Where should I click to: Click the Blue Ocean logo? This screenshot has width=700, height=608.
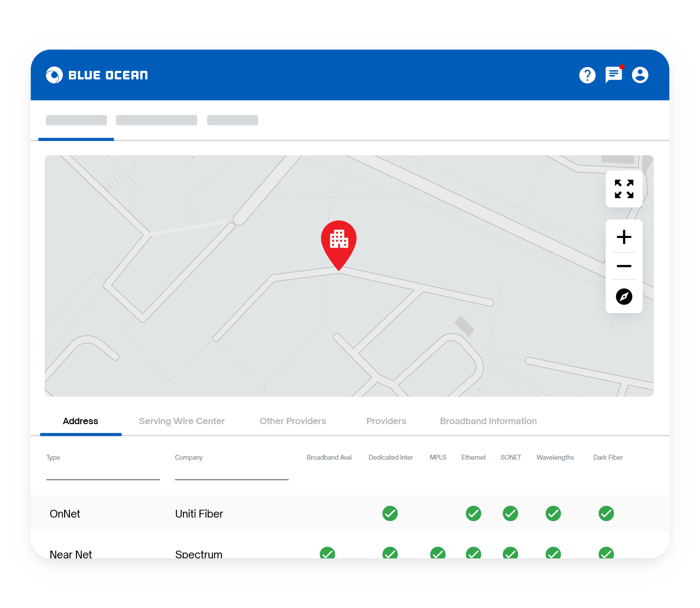(97, 75)
